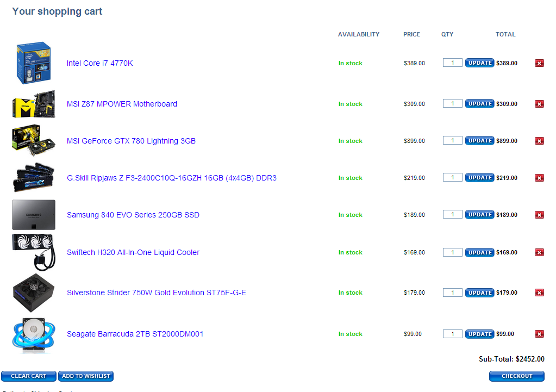Image resolution: width=556 pixels, height=392 pixels.
Task: Open MSI GeForce GTX 780 Lightning 3GB link
Action: [131, 141]
